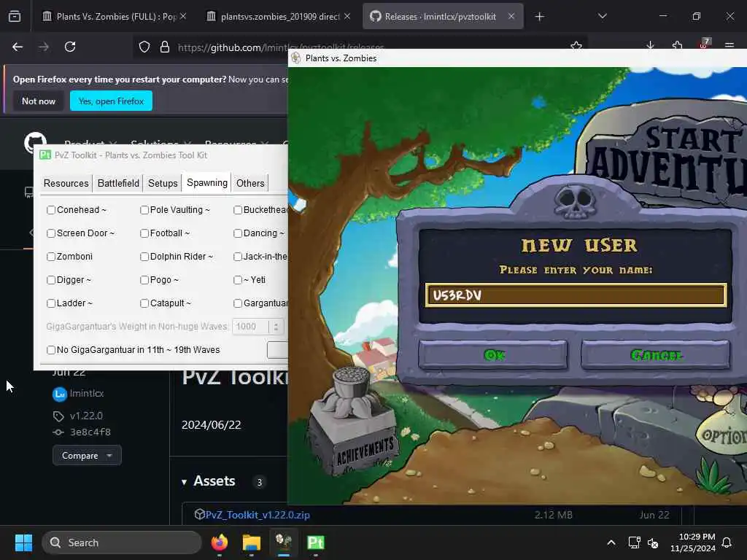Check the Dancing zombie checkbox

pos(238,233)
